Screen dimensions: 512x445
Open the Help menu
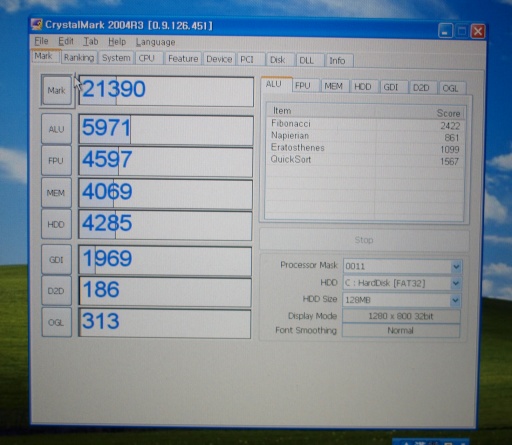click(x=117, y=42)
